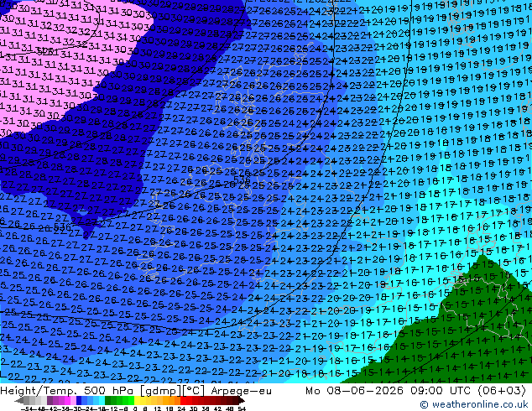Viewport: 532px width, 411px height.
Task: Click the grey left arrow end of color scale
Action: 18,401
